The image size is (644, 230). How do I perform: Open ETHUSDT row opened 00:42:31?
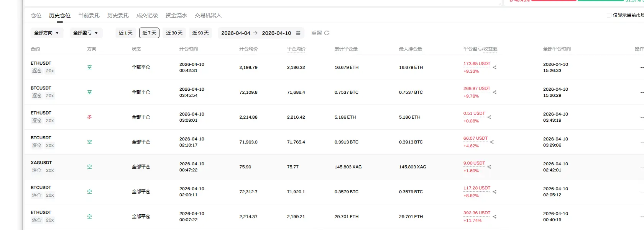(333, 67)
